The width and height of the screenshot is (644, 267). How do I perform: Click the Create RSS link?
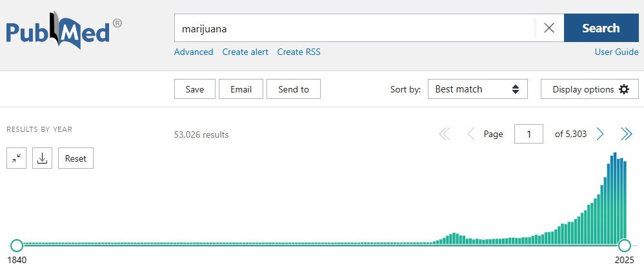[x=299, y=52]
